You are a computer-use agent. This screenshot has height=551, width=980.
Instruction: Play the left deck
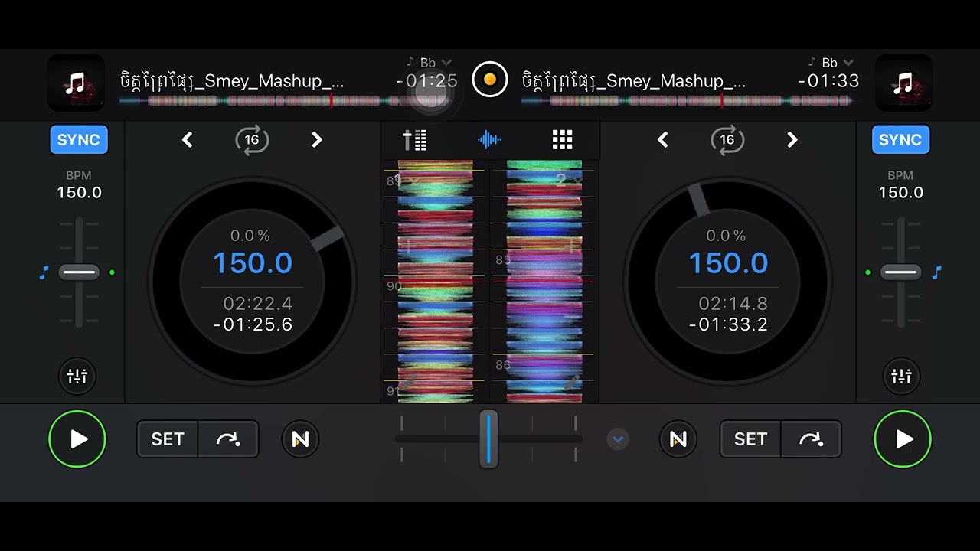coord(77,439)
